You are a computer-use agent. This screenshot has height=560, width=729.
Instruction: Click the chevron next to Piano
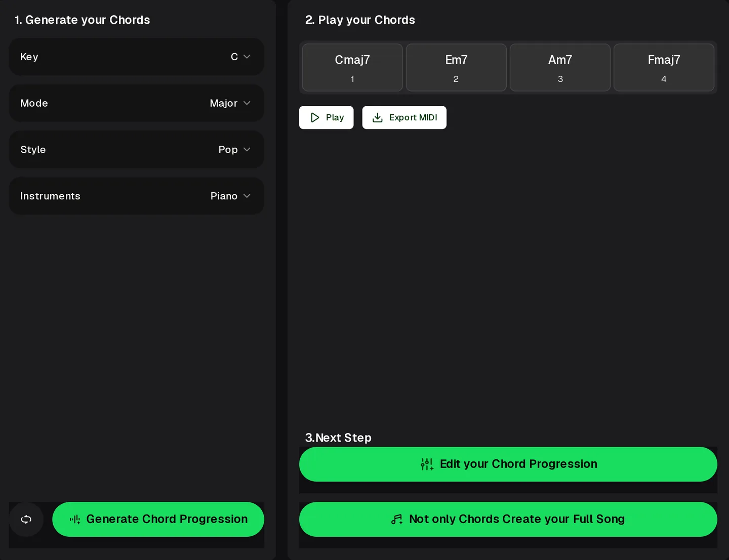tap(247, 196)
